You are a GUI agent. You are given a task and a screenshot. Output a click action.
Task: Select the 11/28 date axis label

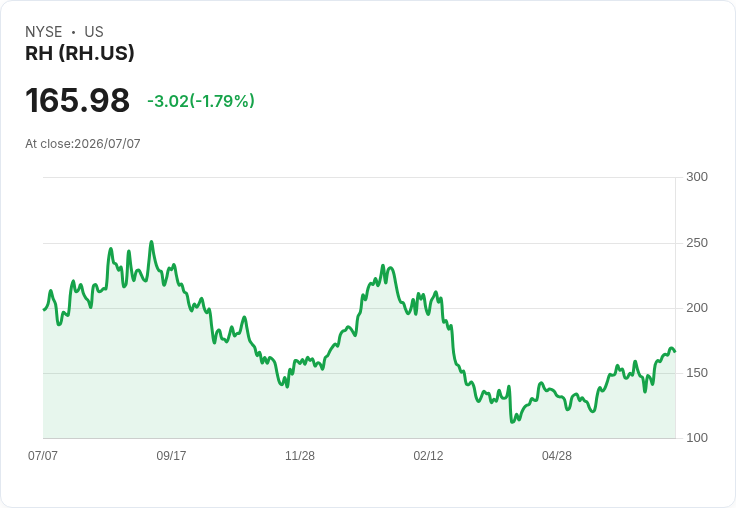[x=300, y=455]
